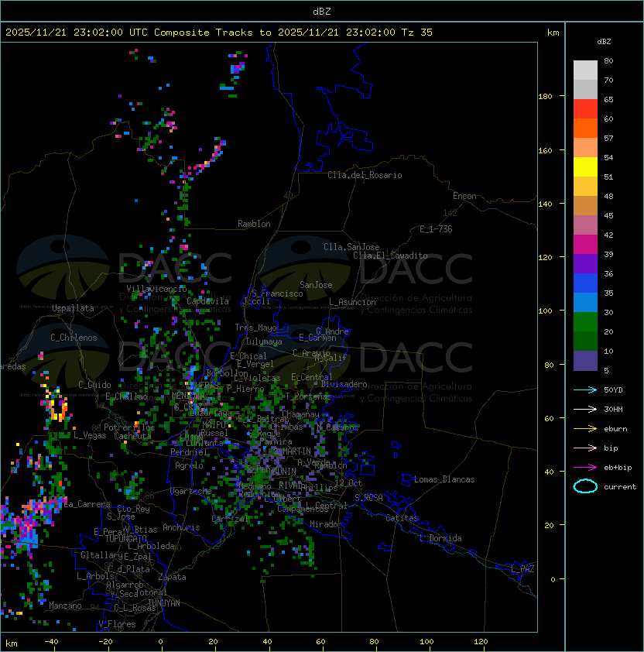Click the 'Ugarteche' map label

click(x=190, y=491)
